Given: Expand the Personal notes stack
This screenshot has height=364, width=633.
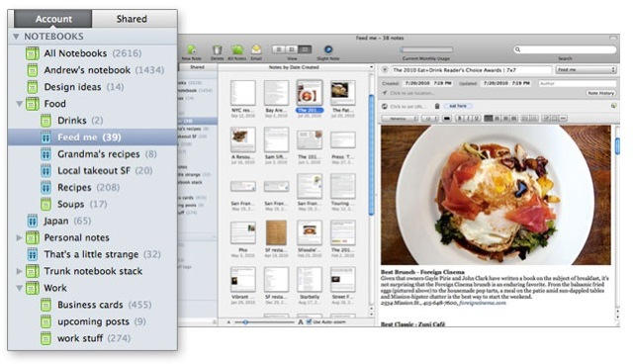Looking at the screenshot, I should tap(19, 237).
